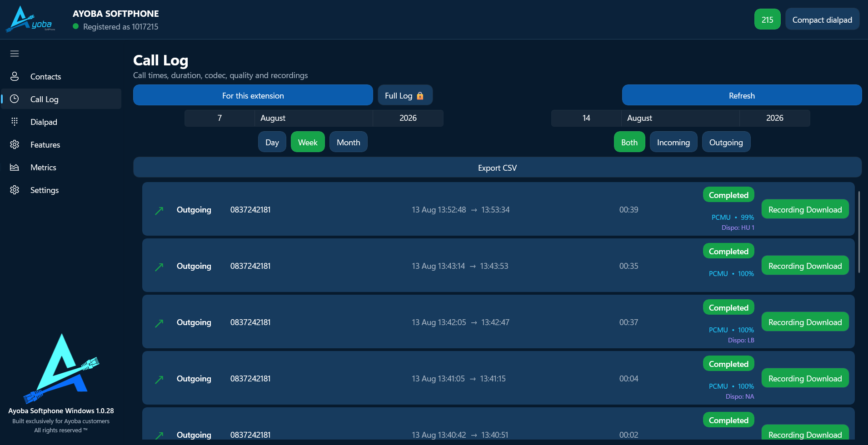Open the start date year 2026 selector

408,118
